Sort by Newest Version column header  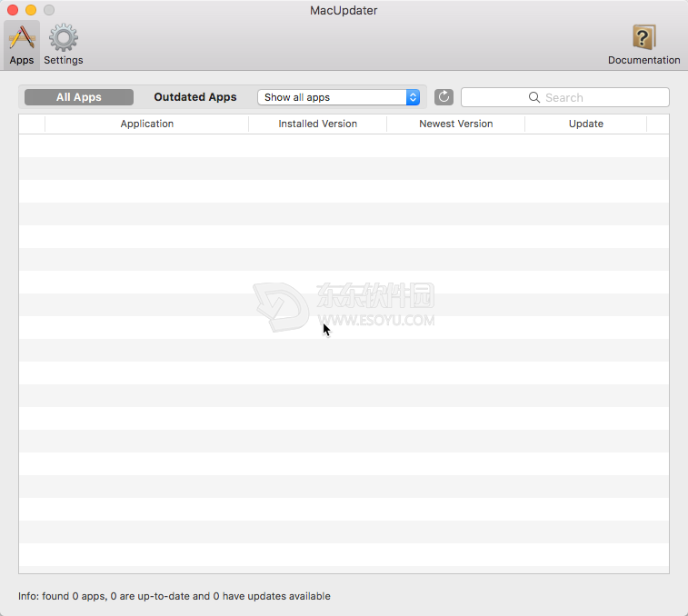(456, 124)
